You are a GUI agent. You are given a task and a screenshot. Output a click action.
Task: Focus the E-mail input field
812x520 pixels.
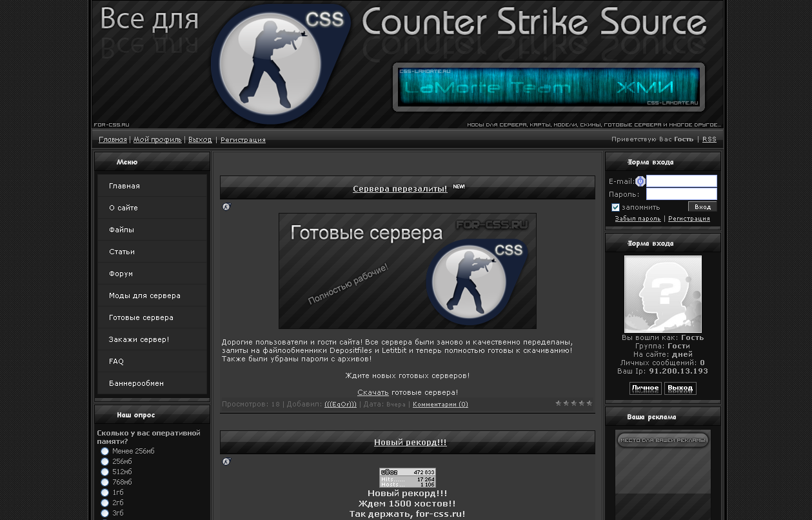pyautogui.click(x=682, y=181)
